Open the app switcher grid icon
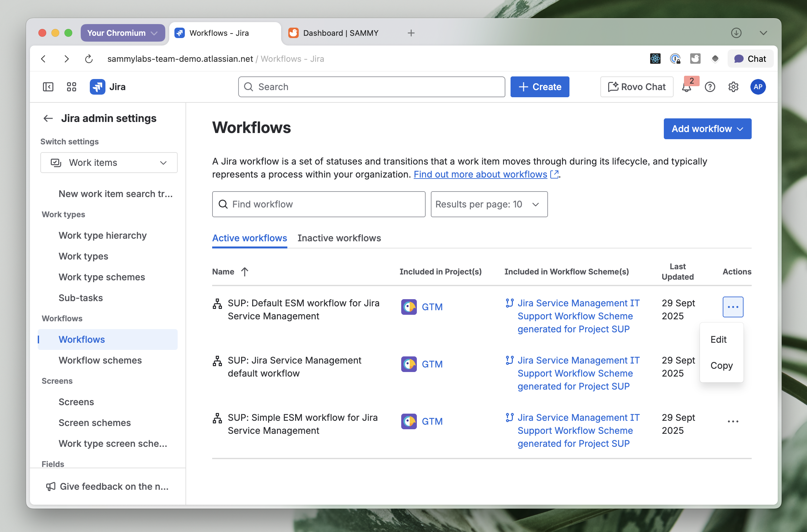This screenshot has height=532, width=807. tap(71, 87)
